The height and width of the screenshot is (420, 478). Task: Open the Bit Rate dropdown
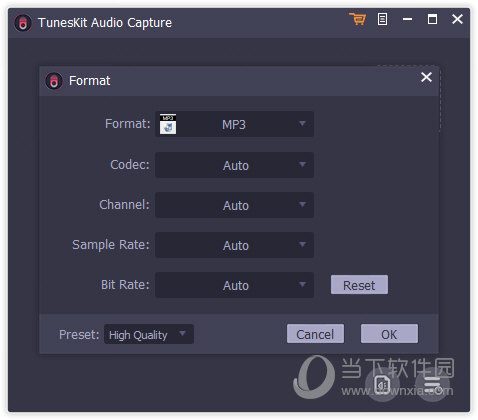click(234, 285)
